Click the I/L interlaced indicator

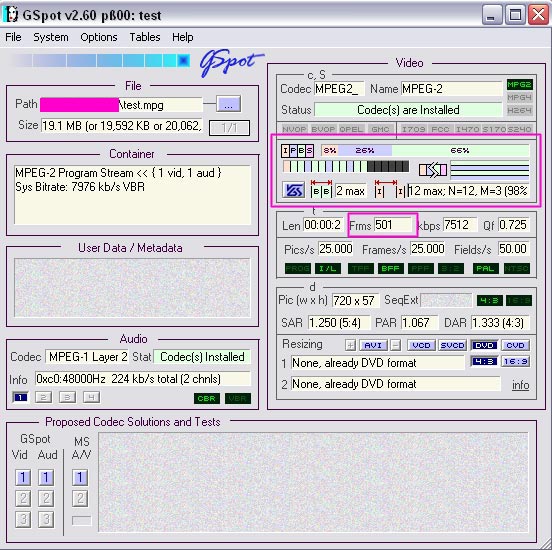(327, 268)
